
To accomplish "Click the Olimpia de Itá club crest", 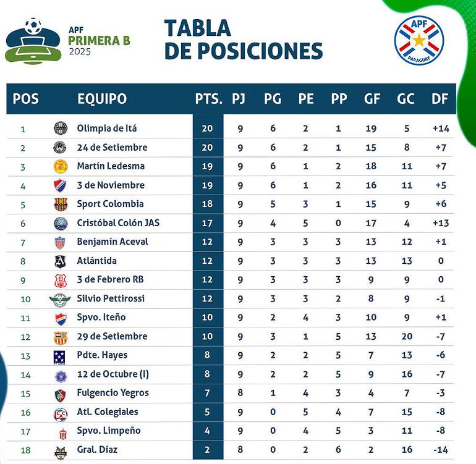I will pos(60,129).
